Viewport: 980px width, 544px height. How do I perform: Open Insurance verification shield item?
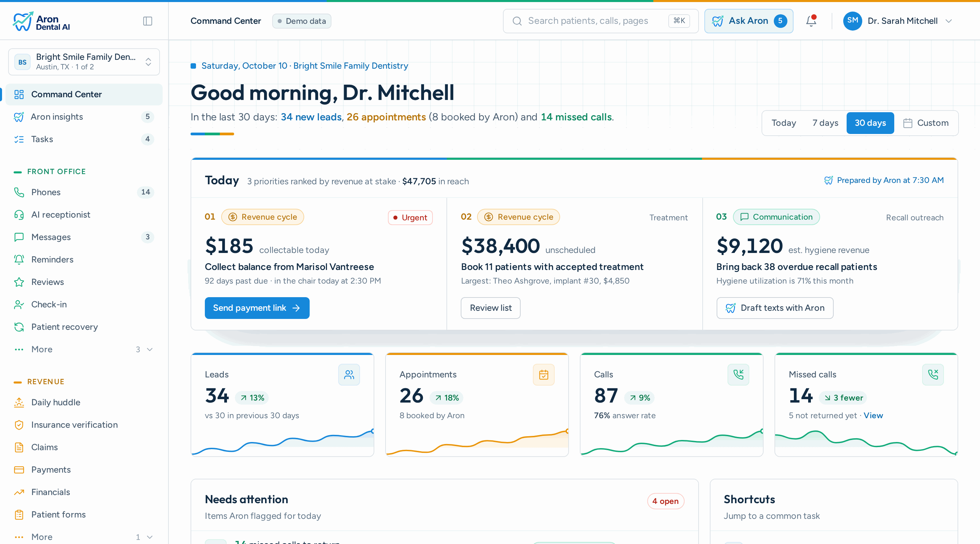click(x=84, y=425)
